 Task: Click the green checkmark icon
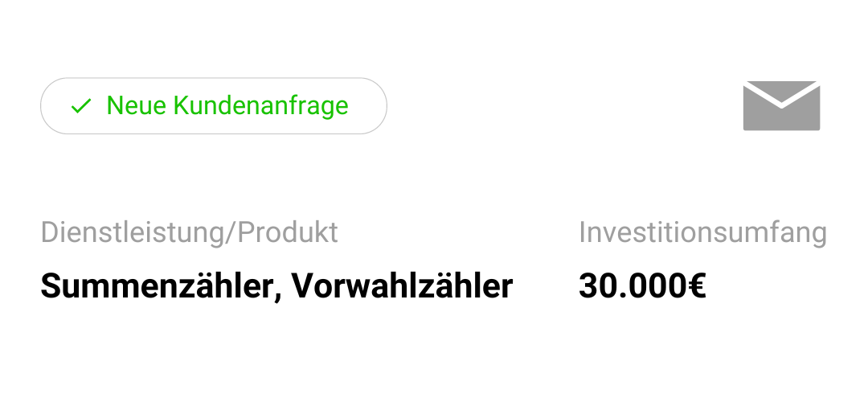pyautogui.click(x=80, y=106)
